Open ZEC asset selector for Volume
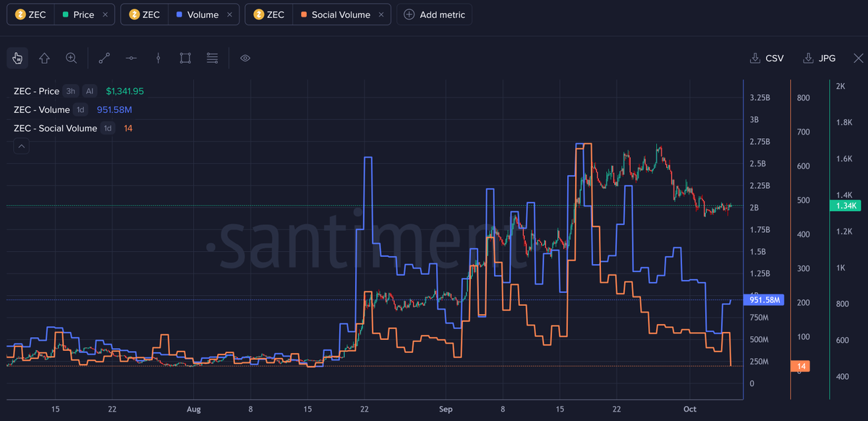Screen dimensions: 868x421 click(144, 14)
